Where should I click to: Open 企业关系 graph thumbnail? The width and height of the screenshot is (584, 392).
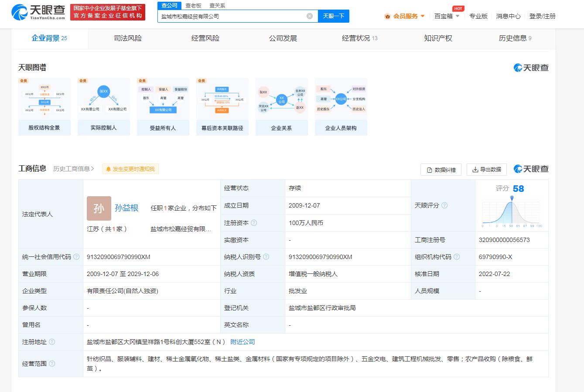tap(282, 107)
